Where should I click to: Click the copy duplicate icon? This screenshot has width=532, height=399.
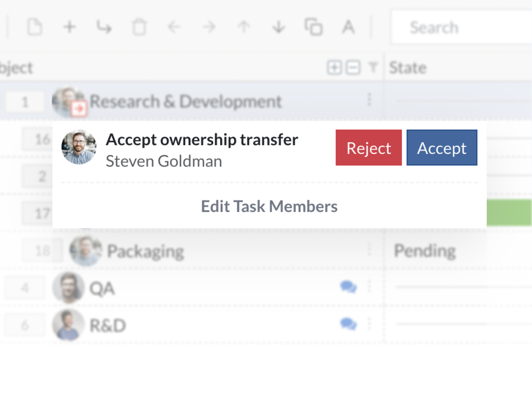[313, 27]
